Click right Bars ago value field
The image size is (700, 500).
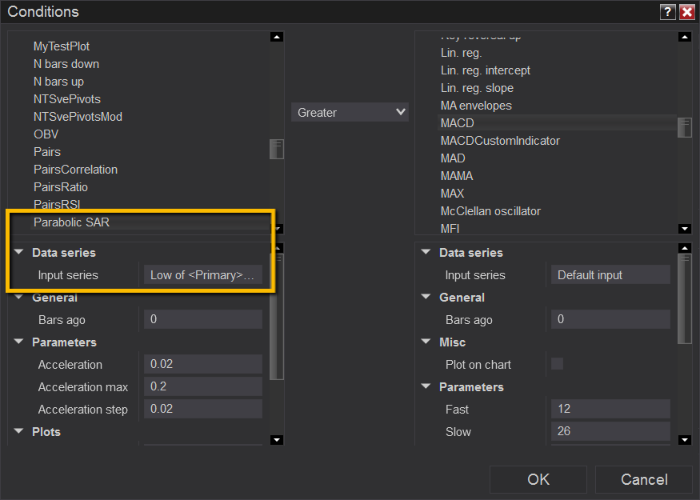tap(610, 319)
